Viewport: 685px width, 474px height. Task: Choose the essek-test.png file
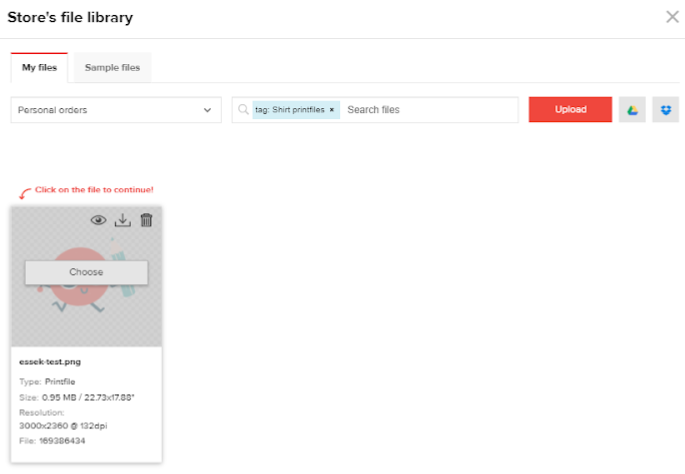coord(86,272)
